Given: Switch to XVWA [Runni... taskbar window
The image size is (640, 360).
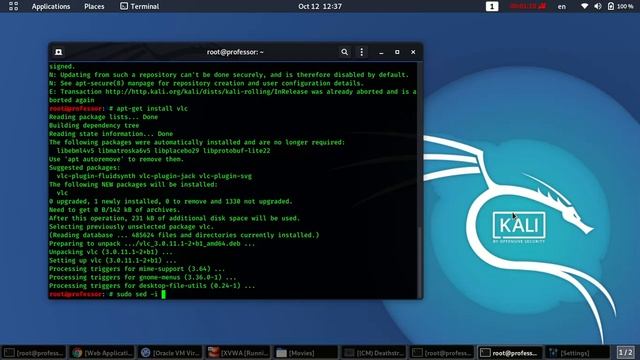Looking at the screenshot, I should coord(238,353).
